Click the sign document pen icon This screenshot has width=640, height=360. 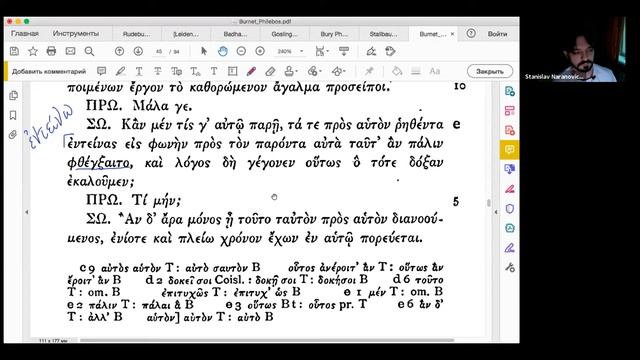(371, 51)
